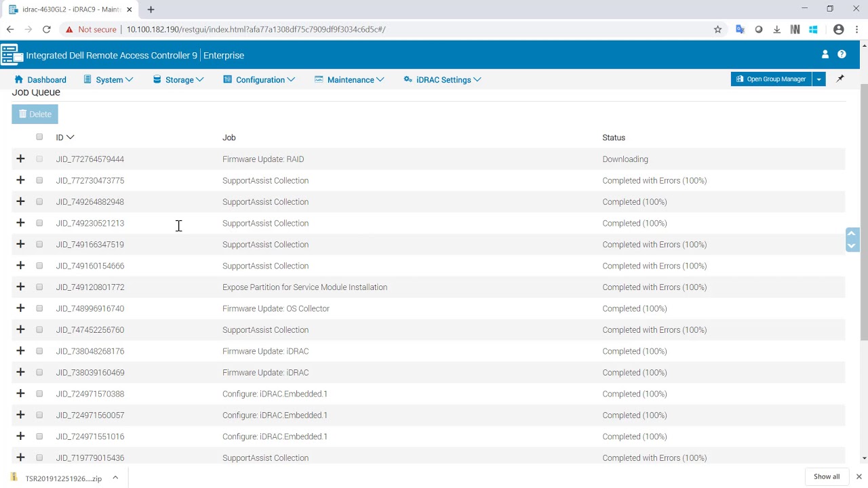Click the Windows-colored extension icon
The image size is (868, 488).
tap(813, 29)
